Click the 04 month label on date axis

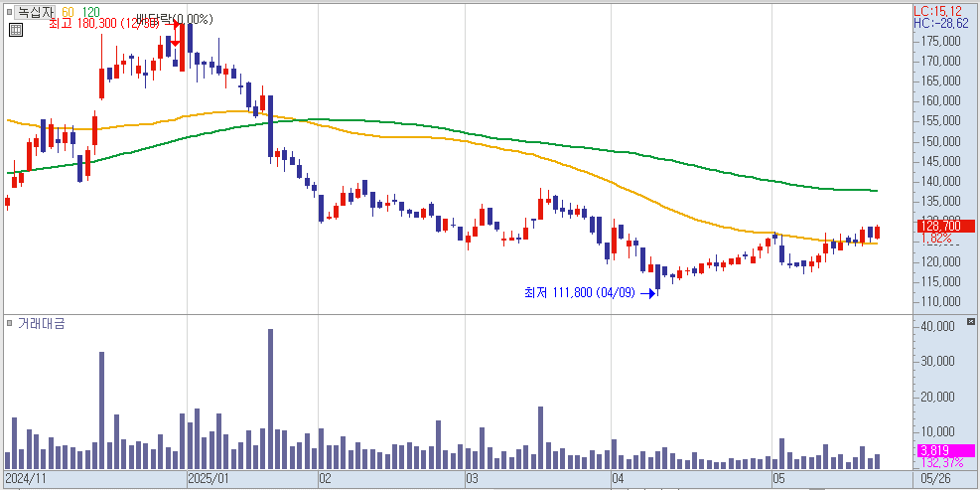[x=619, y=479]
